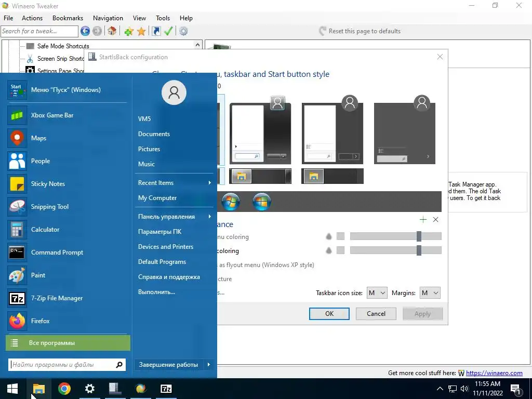Open the Margins dropdown

pos(430,293)
